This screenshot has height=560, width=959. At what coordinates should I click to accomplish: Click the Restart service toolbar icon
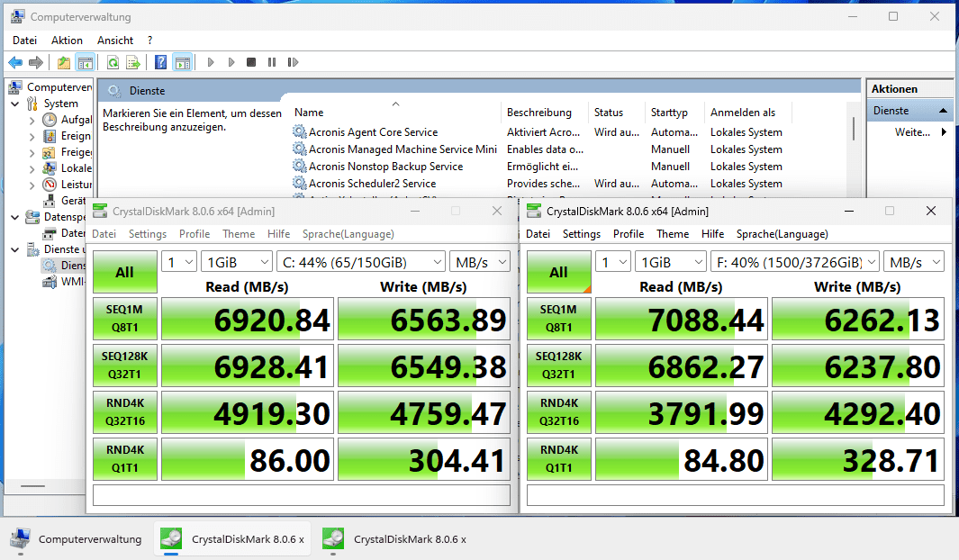click(293, 62)
